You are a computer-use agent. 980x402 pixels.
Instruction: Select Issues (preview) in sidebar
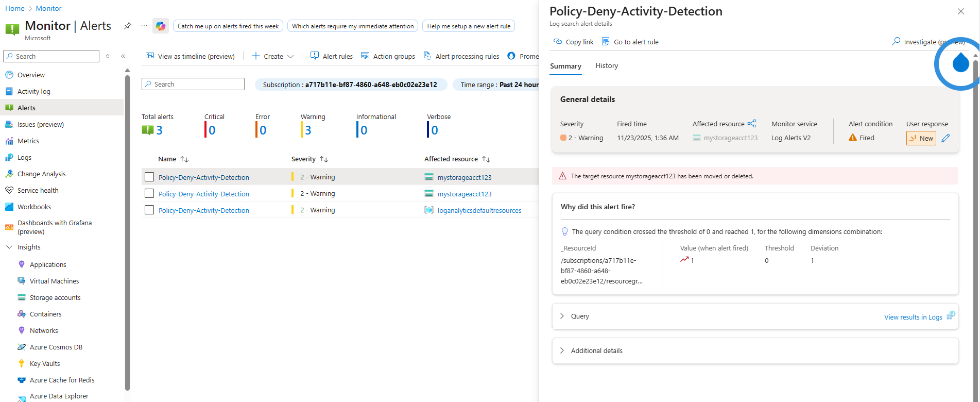40,124
